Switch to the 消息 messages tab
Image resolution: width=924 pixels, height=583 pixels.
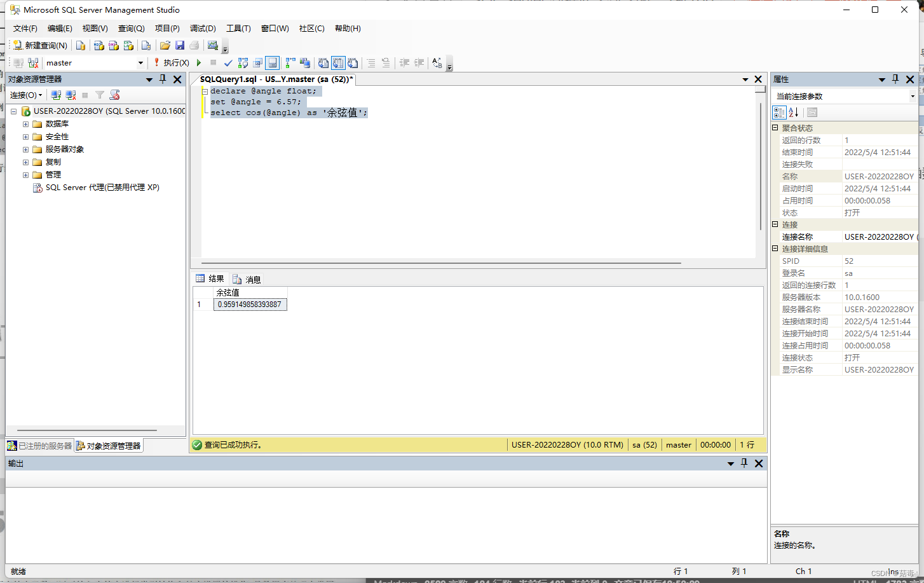point(247,279)
